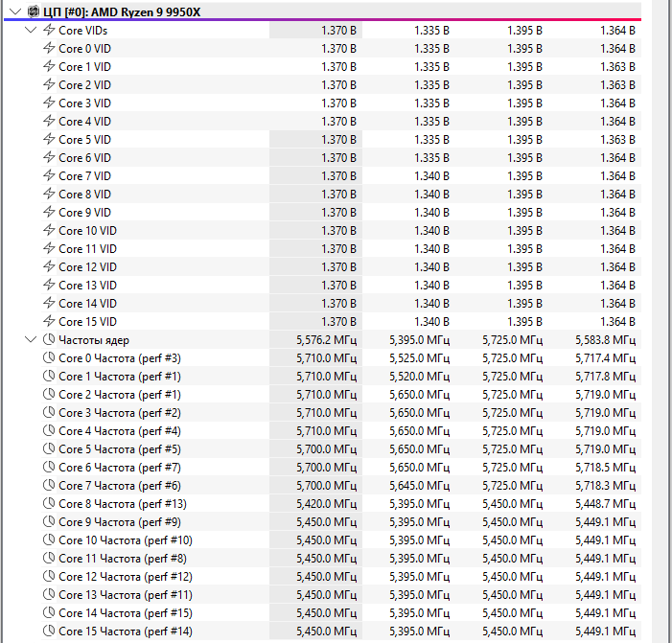Click the voltage icon for Core 6 VID

tap(49, 157)
